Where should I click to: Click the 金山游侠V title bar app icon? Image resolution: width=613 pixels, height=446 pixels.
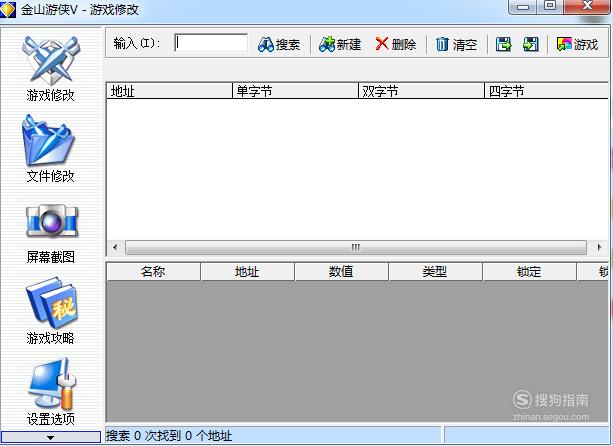pos(8,9)
